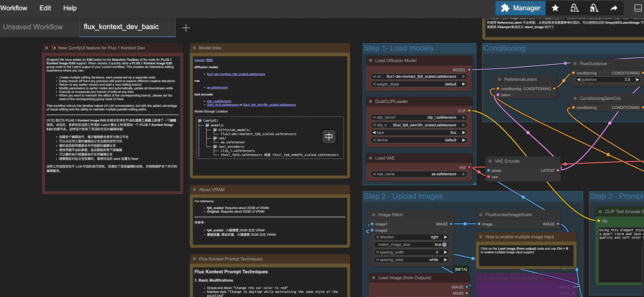
Task: Click LATENT output socket on VAE Encode
Action: [x=558, y=170]
